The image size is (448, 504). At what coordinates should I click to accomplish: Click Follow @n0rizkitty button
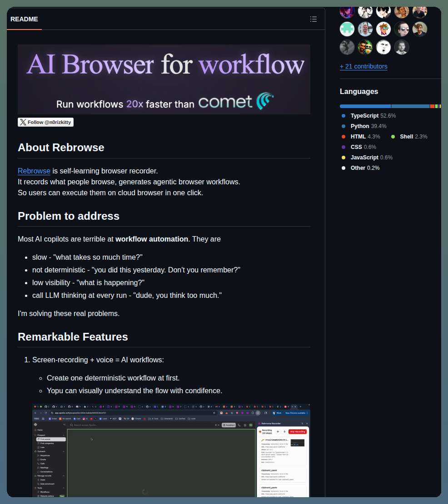46,122
